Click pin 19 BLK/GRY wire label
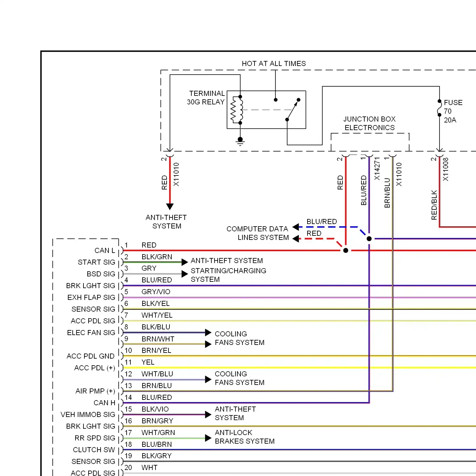This screenshot has width=476, height=476. point(156,456)
